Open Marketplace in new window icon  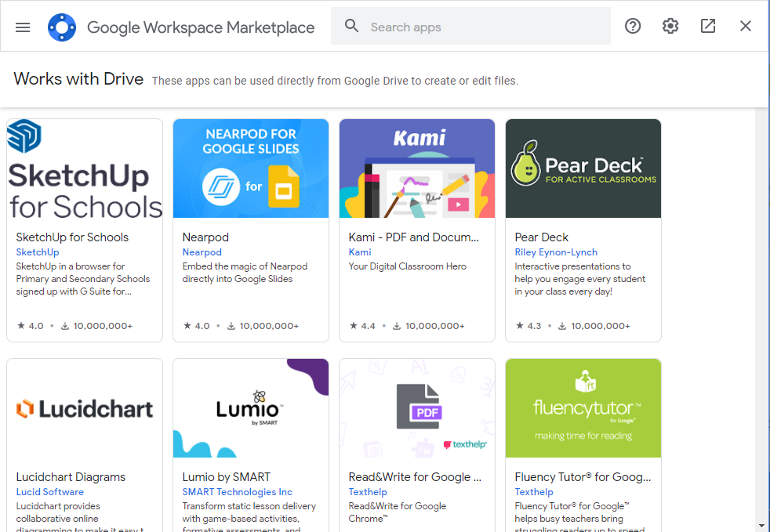click(x=708, y=27)
